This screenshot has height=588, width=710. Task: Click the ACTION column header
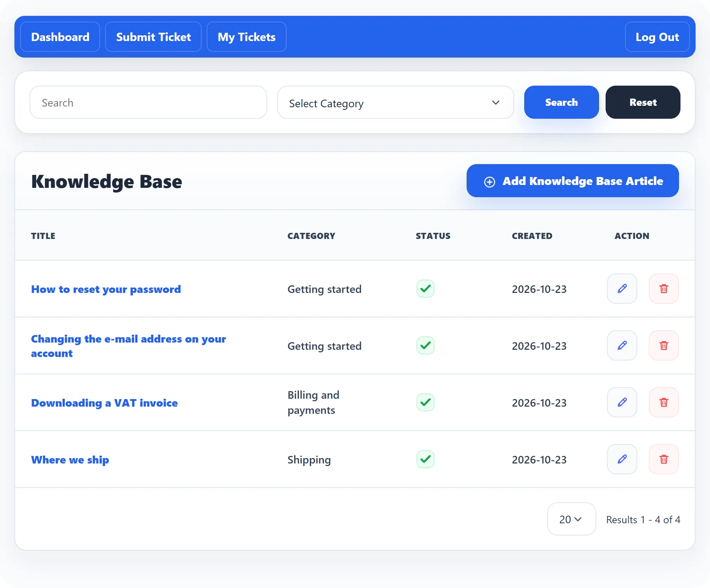point(632,236)
